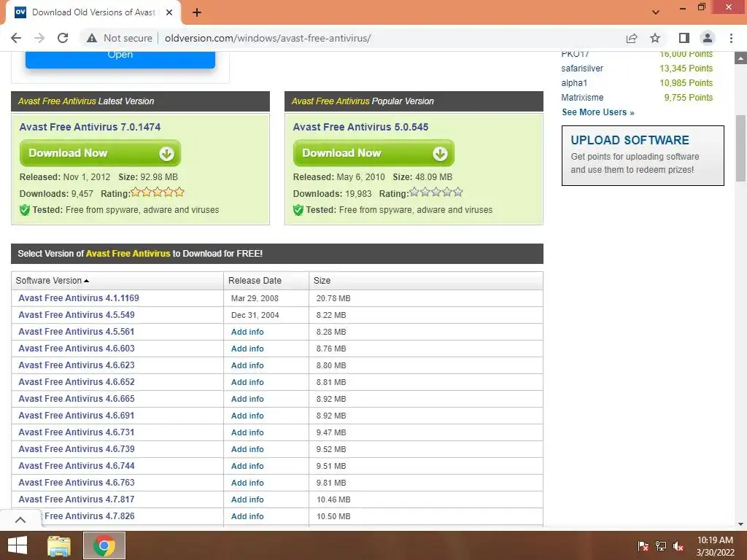747x560 pixels.
Task: Download Now Avast Free Antivirus 7.0.1474
Action: [100, 153]
